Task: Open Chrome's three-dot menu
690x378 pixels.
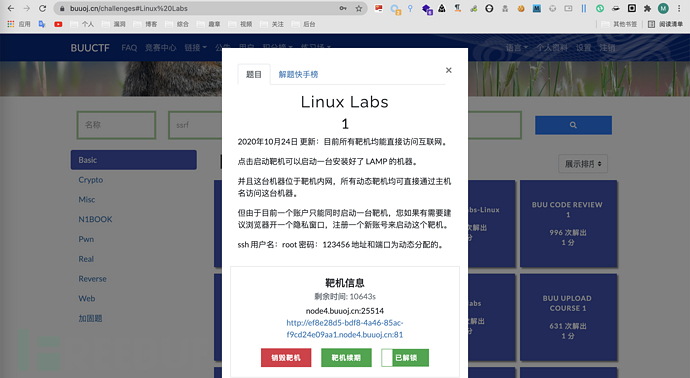Action: (679, 8)
